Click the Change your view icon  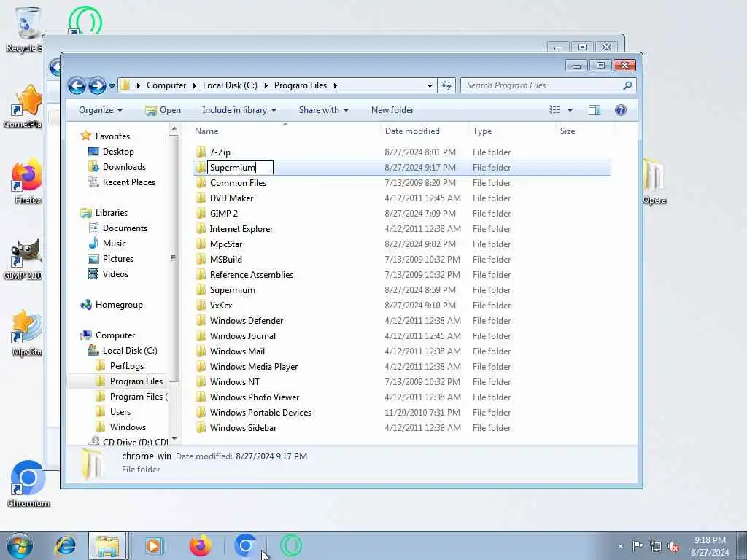(554, 111)
